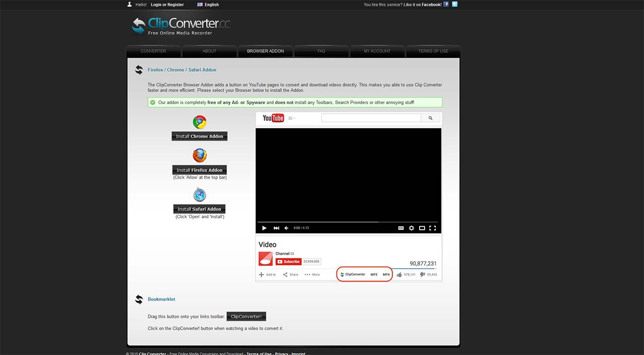Click the fullscreen icon in video player
Image resolution: width=644 pixels, height=355 pixels.
[433, 228]
